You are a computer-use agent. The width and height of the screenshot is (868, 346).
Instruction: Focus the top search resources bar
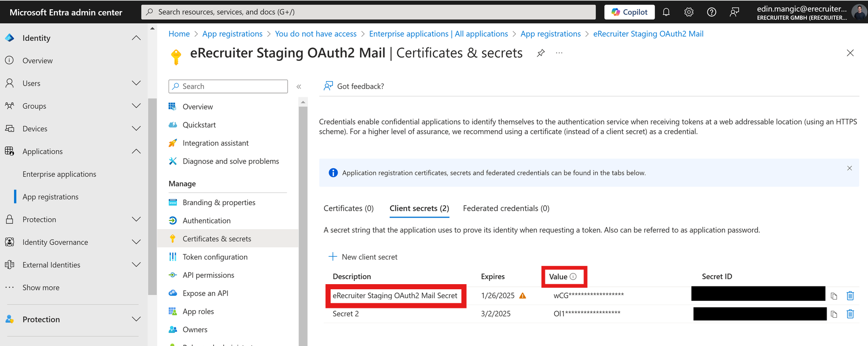coord(368,12)
